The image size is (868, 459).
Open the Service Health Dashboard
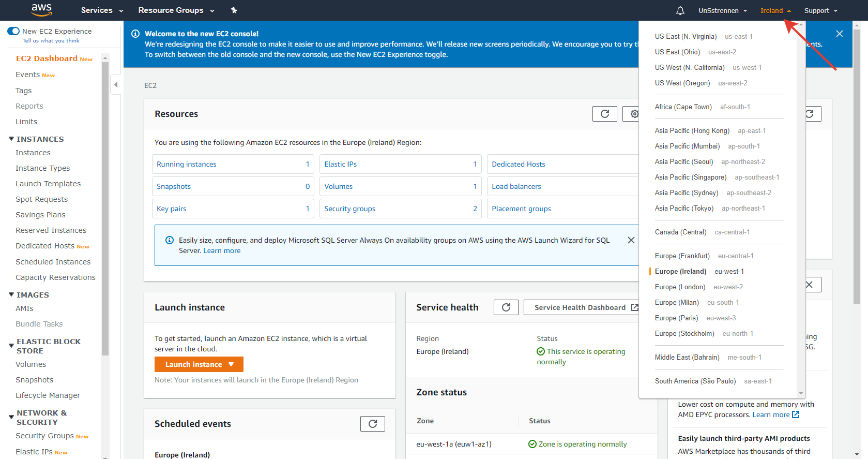tap(581, 307)
